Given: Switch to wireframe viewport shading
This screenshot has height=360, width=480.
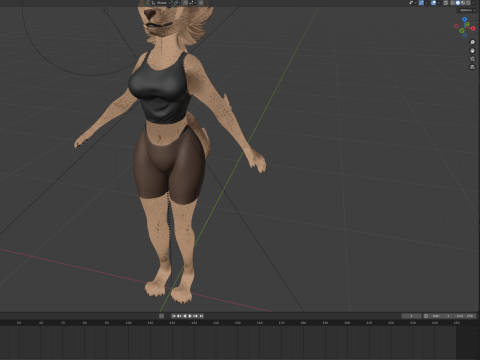Looking at the screenshot, I should coord(452,3).
